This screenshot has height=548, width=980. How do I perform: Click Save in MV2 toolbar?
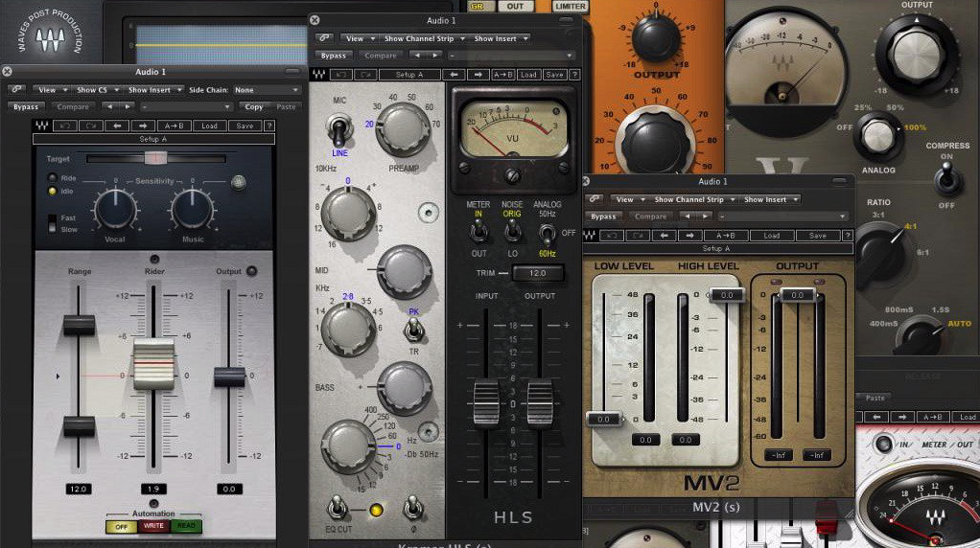818,236
